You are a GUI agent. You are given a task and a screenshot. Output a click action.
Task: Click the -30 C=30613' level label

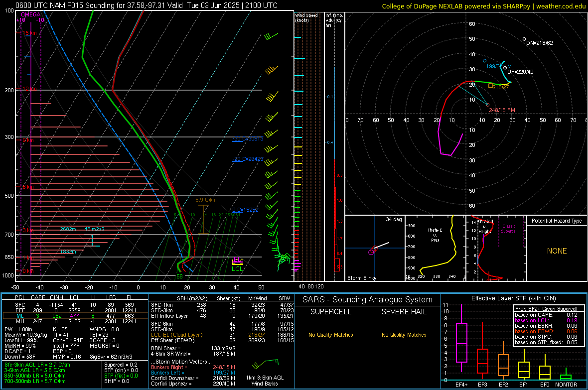(248, 139)
